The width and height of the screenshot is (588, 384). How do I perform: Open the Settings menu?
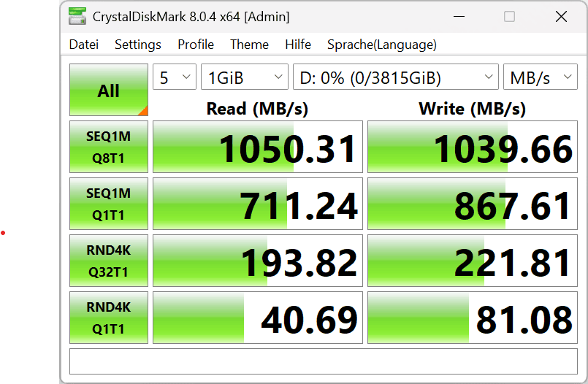137,45
